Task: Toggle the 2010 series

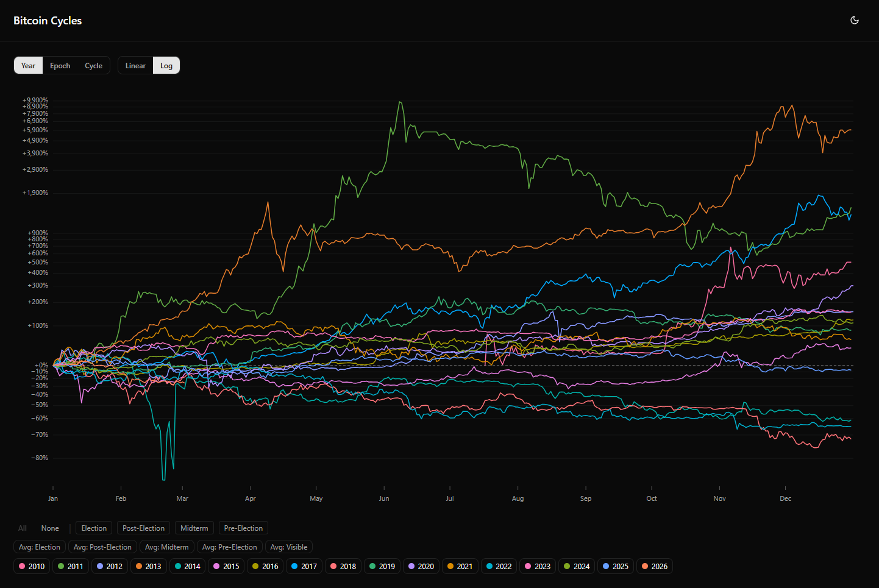Action: [x=32, y=566]
